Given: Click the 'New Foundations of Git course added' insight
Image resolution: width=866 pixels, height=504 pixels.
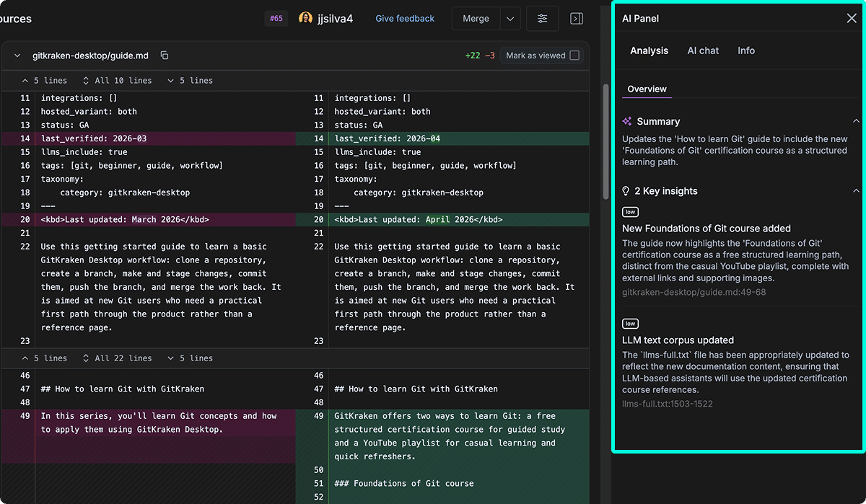Looking at the screenshot, I should point(707,229).
